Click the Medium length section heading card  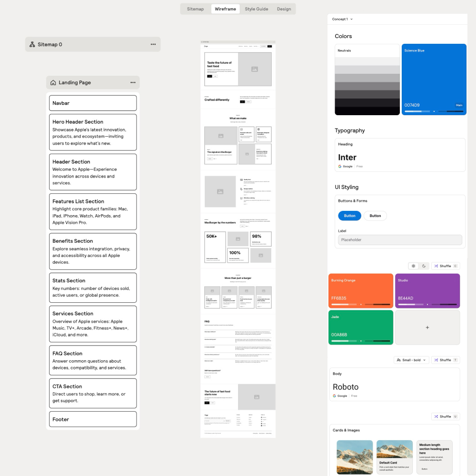pyautogui.click(x=435, y=457)
